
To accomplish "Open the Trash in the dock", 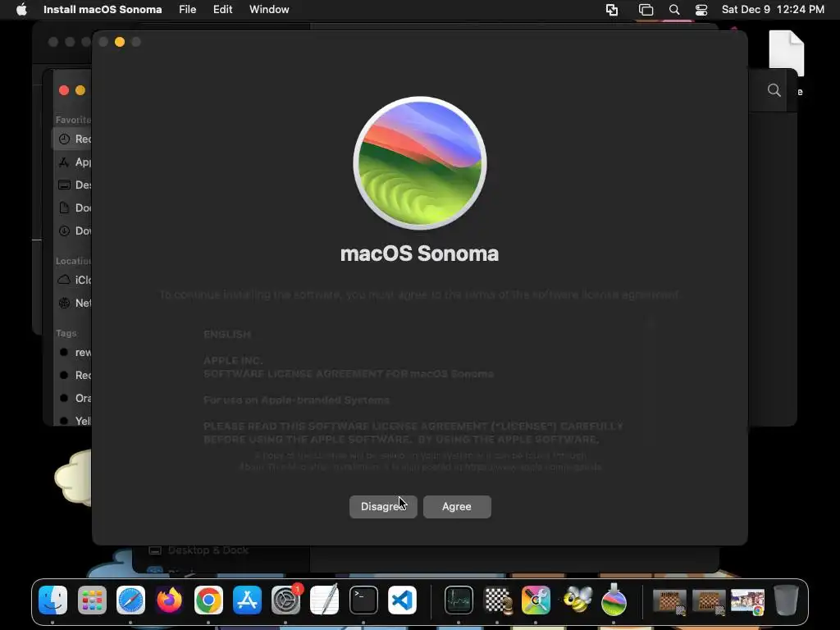I will click(787, 600).
